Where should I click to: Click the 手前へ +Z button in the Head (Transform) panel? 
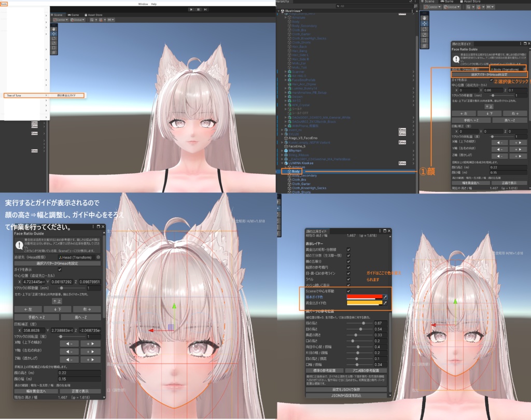point(37,317)
